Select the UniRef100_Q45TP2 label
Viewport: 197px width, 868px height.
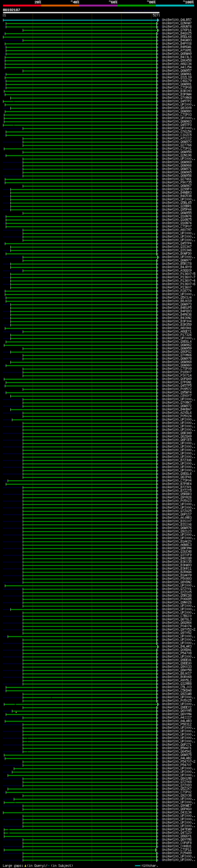coord(177,101)
